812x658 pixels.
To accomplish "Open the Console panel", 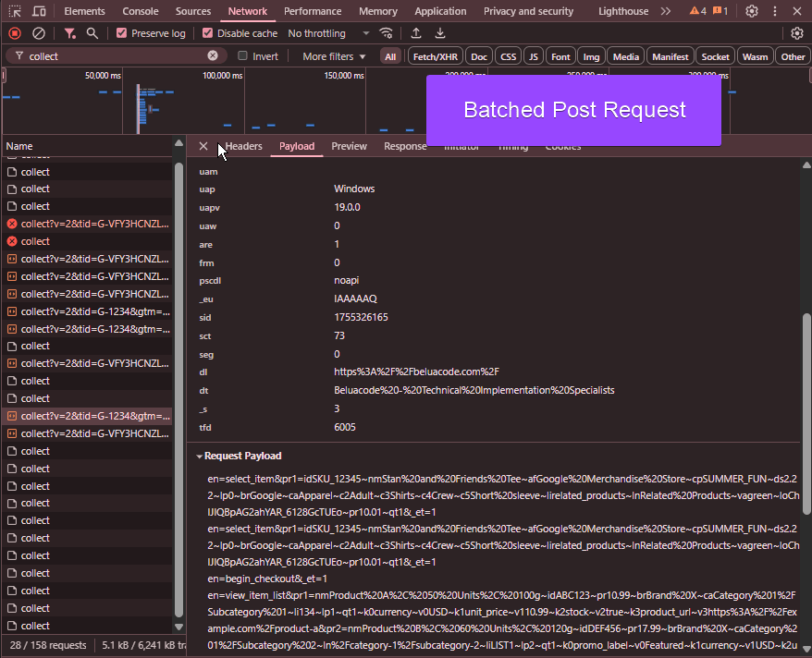I will 140,11.
